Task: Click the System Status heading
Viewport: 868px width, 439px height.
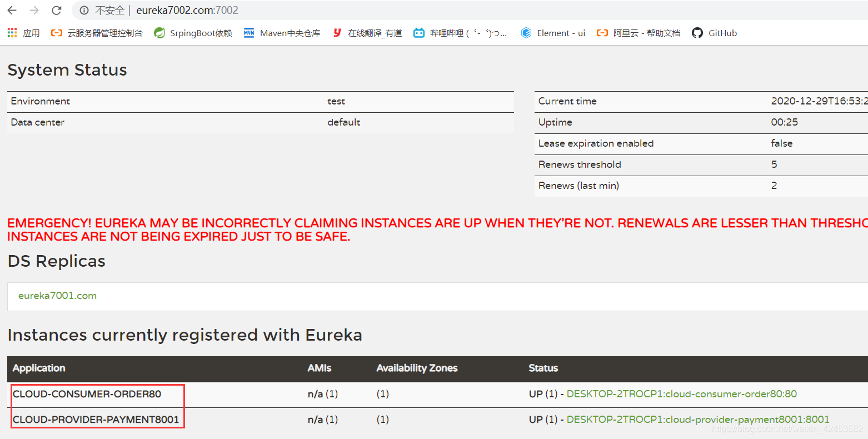Action: pos(67,70)
